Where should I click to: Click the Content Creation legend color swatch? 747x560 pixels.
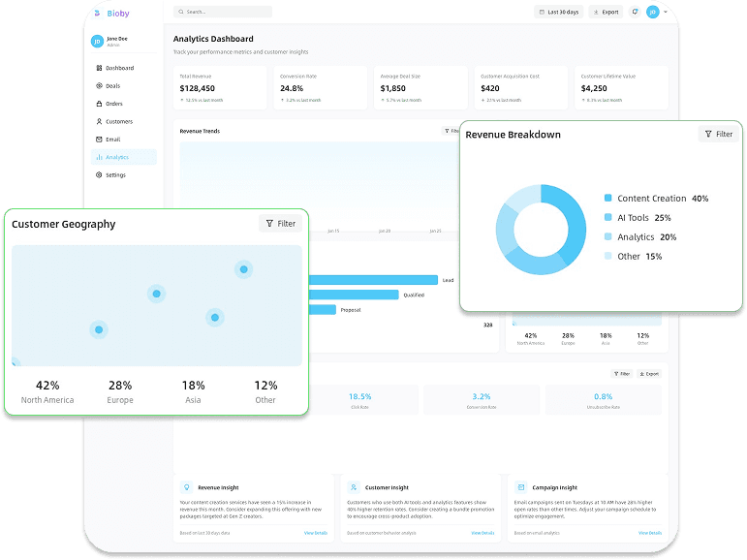pyautogui.click(x=608, y=199)
